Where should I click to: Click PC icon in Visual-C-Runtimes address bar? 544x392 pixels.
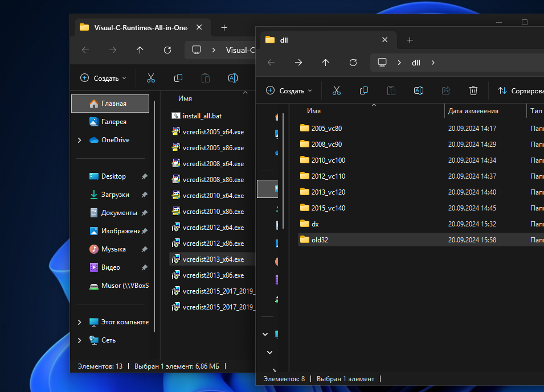(x=197, y=50)
